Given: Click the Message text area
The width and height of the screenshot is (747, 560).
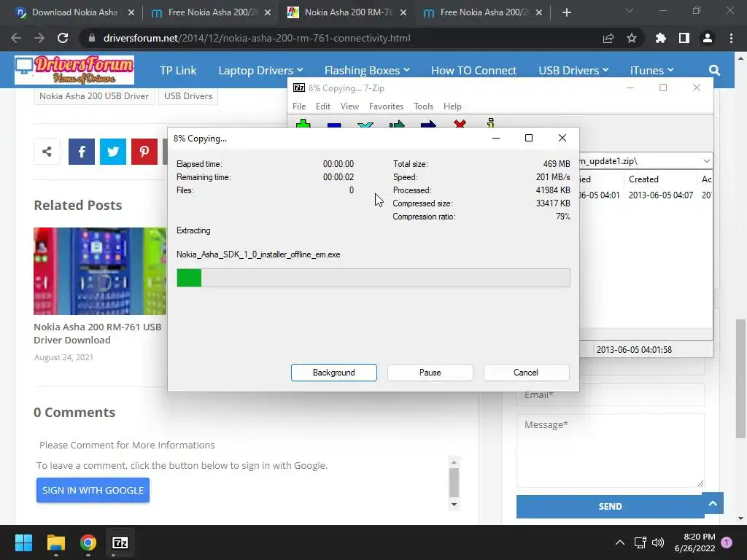Looking at the screenshot, I should 610,451.
